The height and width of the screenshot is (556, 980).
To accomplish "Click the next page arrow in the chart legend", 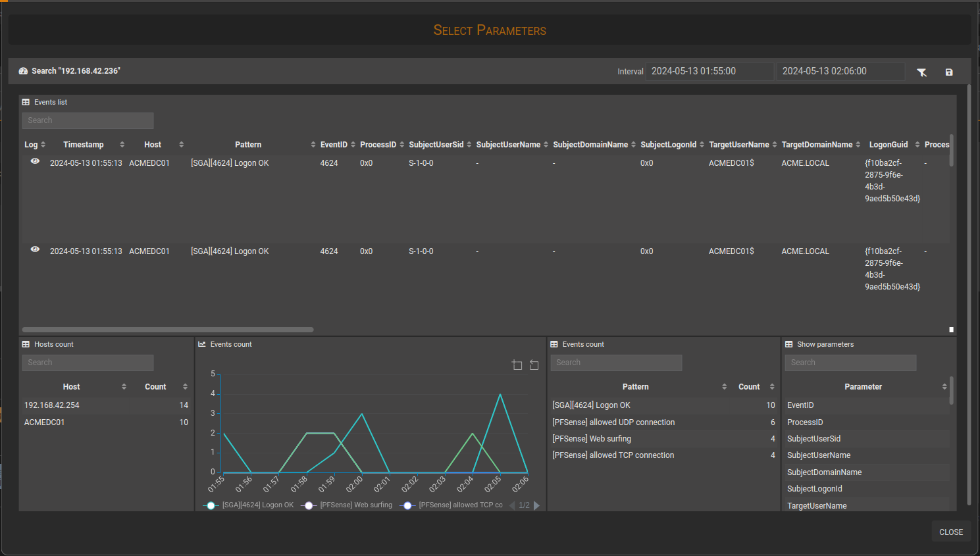I will pyautogui.click(x=536, y=505).
